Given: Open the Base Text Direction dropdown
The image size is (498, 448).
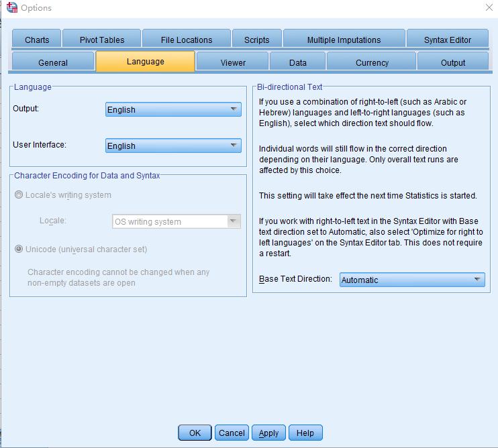Looking at the screenshot, I should point(412,280).
